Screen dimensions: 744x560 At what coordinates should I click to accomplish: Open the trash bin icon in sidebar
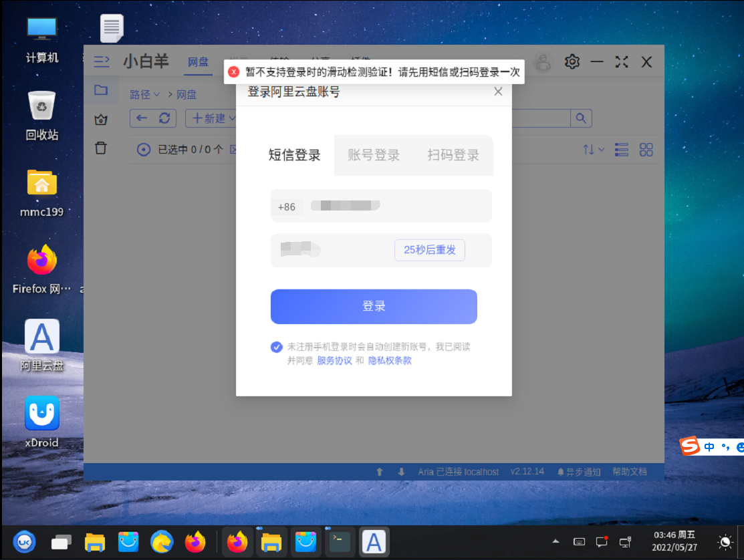[x=101, y=148]
